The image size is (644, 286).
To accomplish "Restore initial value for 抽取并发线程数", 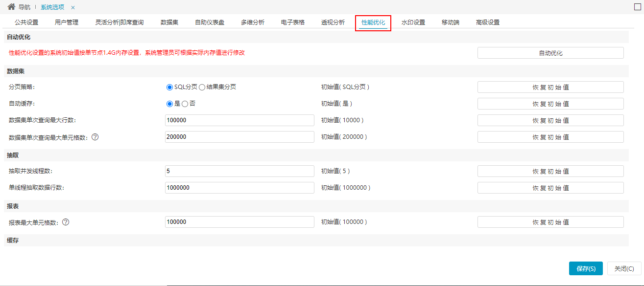I will (x=550, y=171).
